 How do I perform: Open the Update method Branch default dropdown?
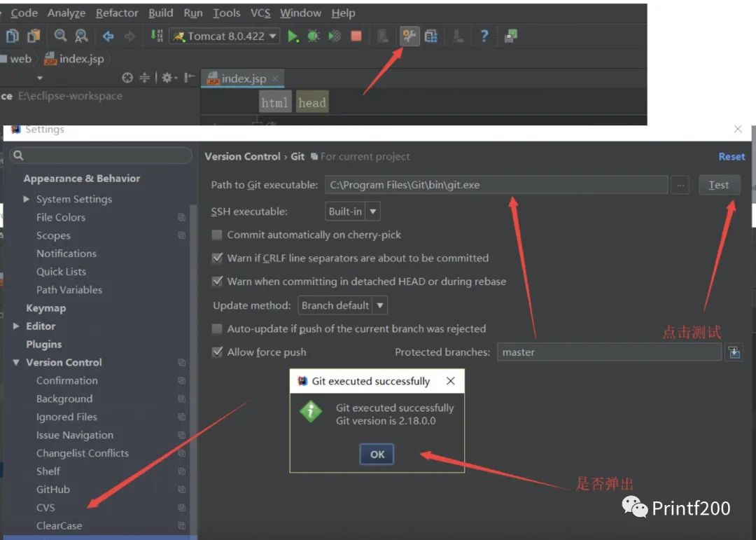pyautogui.click(x=342, y=305)
